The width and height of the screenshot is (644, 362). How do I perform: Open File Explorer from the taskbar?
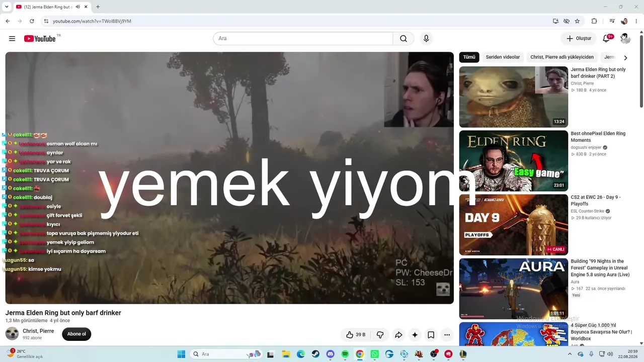click(x=286, y=354)
